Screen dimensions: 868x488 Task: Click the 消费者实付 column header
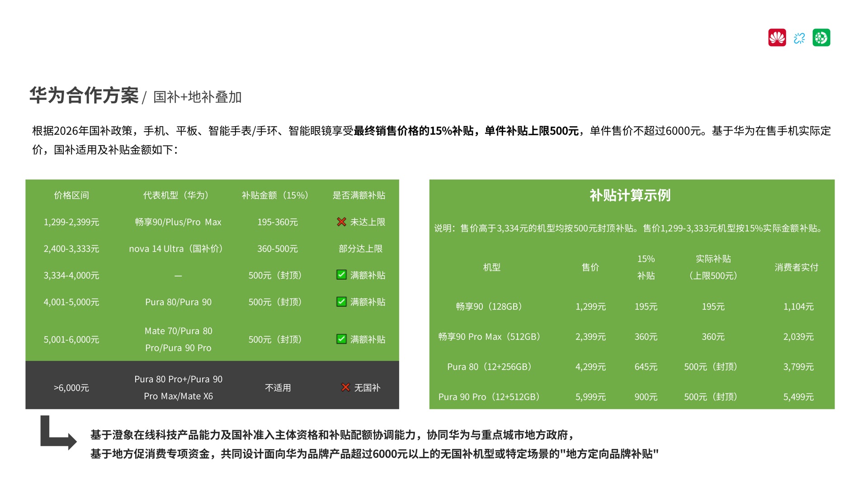[797, 267]
